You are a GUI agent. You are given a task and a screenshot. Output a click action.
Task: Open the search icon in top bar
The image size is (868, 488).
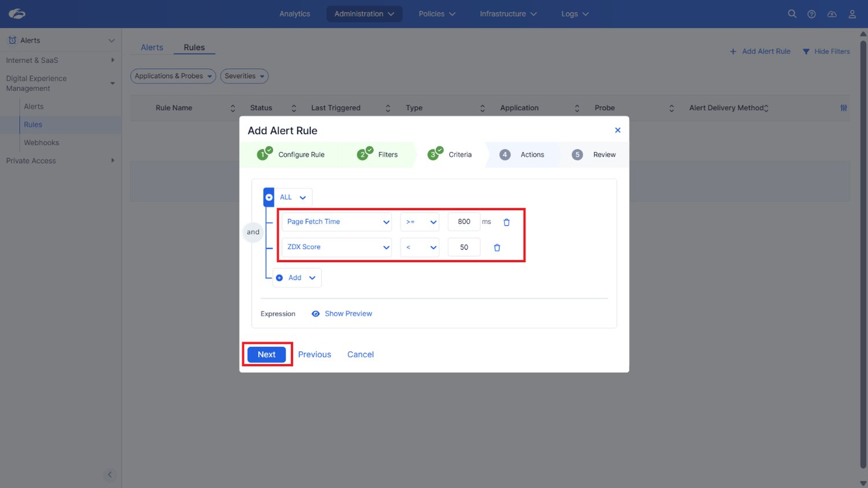coord(792,14)
